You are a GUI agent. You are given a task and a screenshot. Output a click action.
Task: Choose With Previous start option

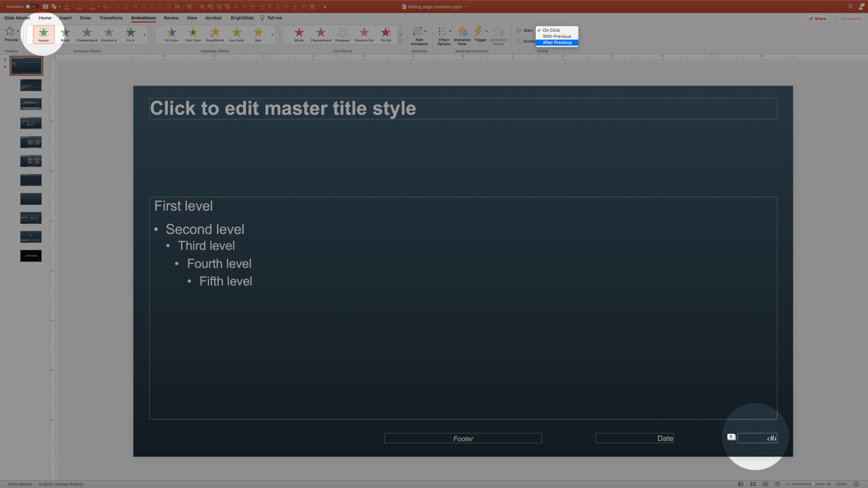[557, 36]
